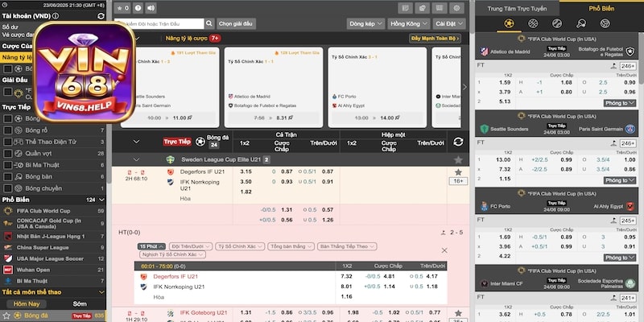Star the IFK Goteborg U21 match
This screenshot has width=644, height=322.
pyautogui.click(x=458, y=313)
